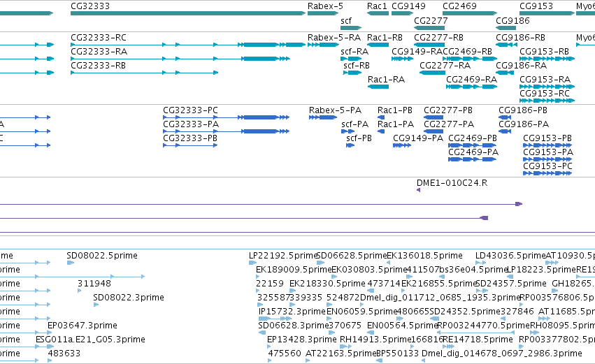Viewport: 595px width, 364px height.
Task: Click the AT22163.5prime EST label
Action: [x=340, y=354]
